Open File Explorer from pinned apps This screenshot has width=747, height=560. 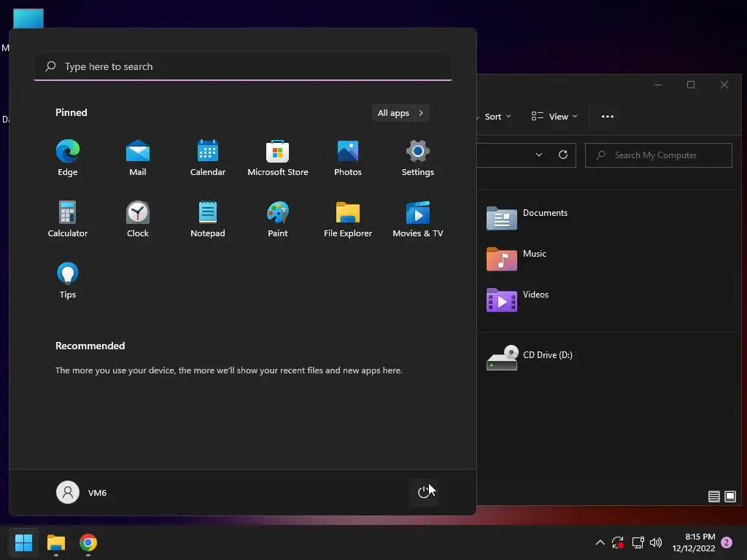348,219
